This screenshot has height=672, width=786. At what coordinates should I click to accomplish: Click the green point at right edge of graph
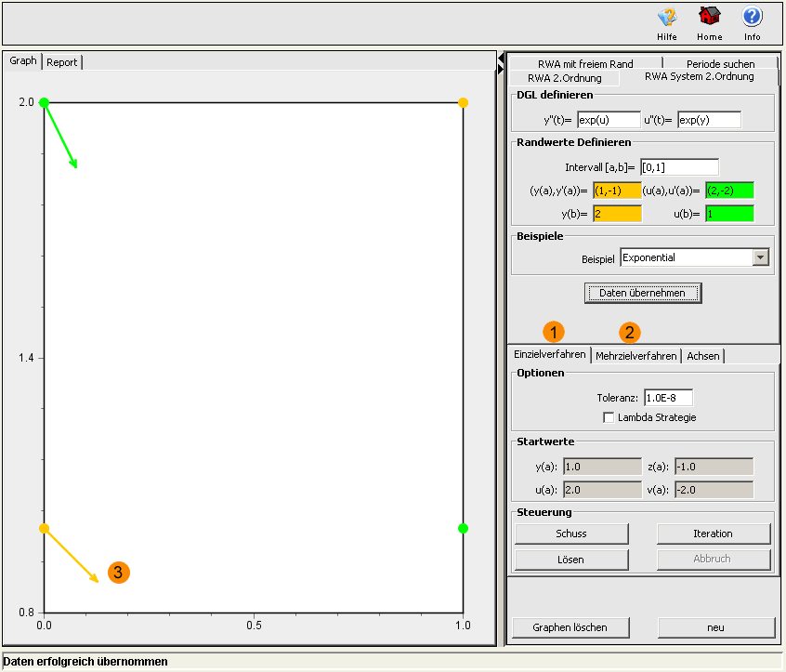coord(463,528)
